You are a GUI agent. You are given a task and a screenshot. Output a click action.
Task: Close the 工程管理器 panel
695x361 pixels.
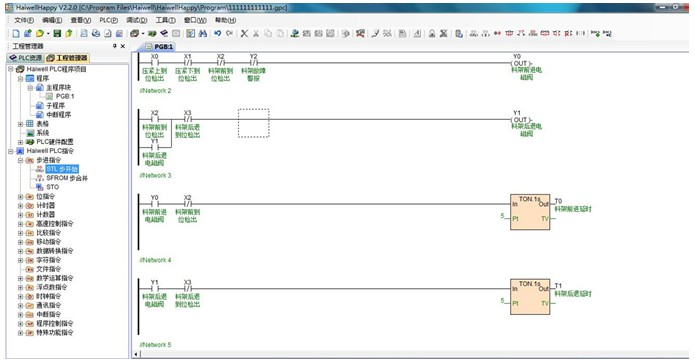click(x=123, y=46)
